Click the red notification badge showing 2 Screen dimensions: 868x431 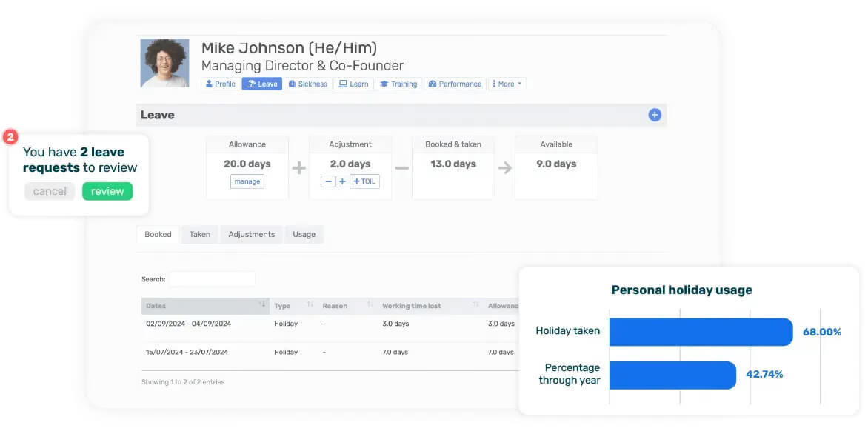10,137
